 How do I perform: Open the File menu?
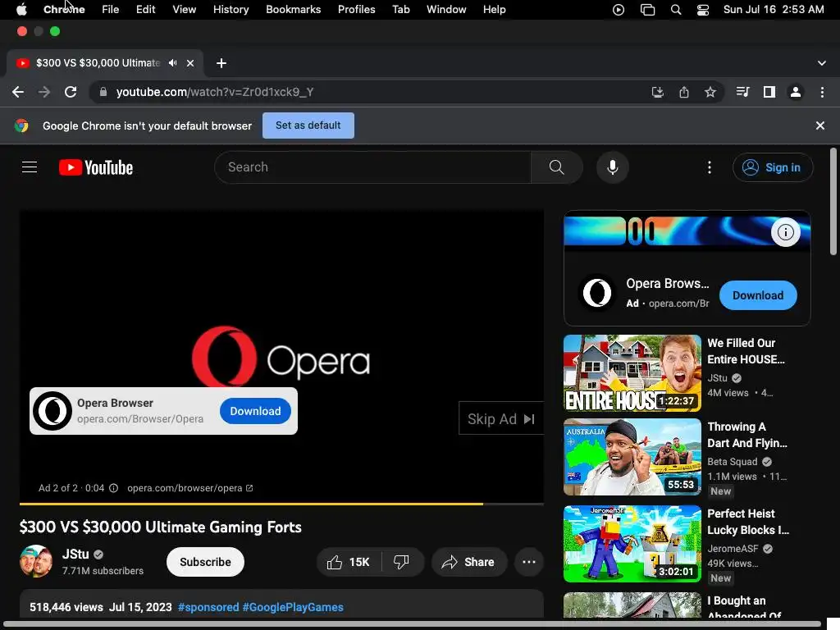[111, 10]
